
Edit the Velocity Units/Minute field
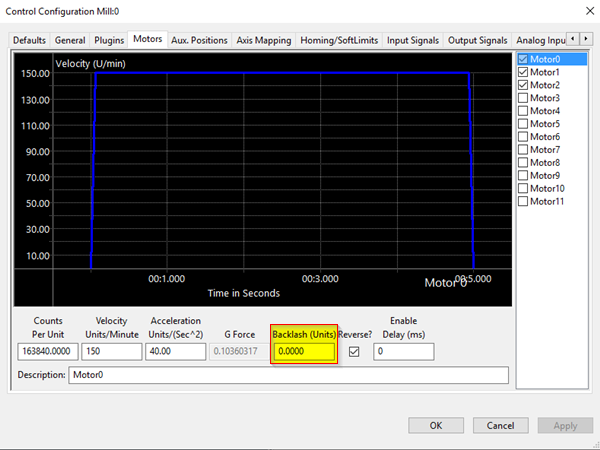click(110, 352)
